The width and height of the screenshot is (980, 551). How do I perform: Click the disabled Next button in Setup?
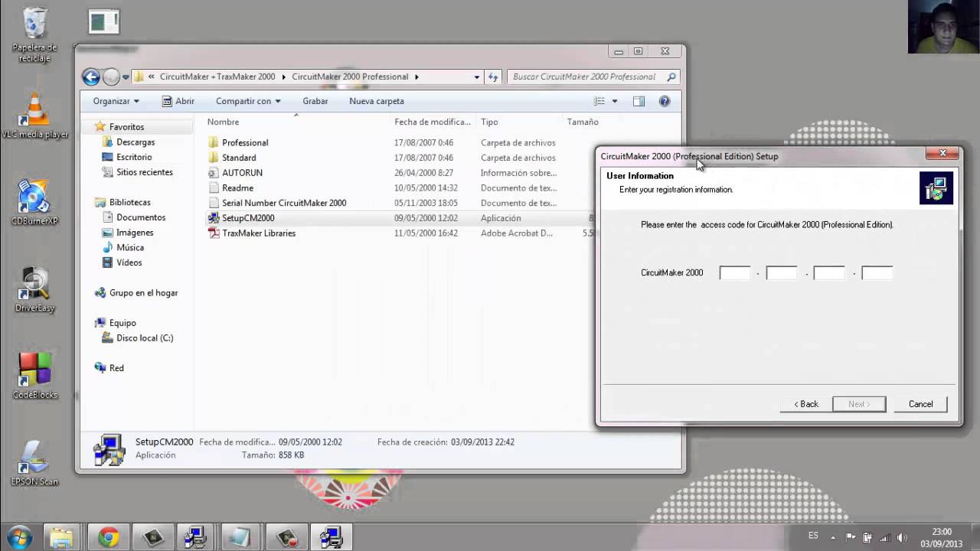(x=859, y=404)
